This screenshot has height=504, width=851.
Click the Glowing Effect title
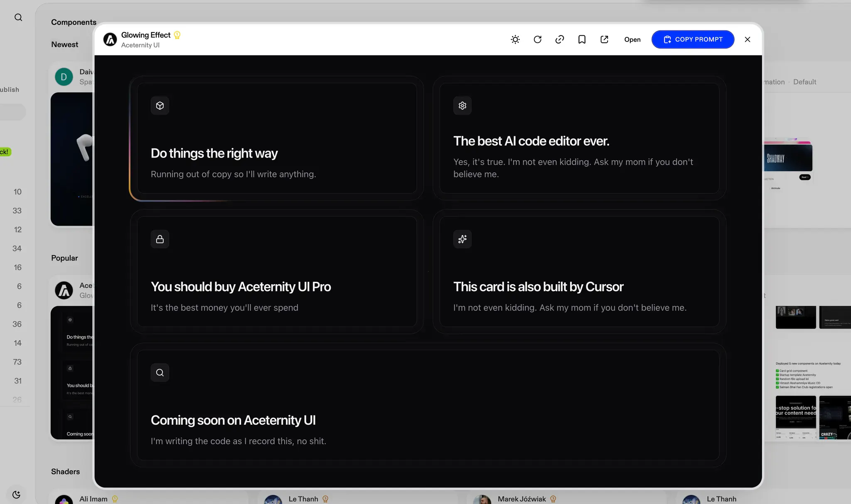[x=146, y=35]
